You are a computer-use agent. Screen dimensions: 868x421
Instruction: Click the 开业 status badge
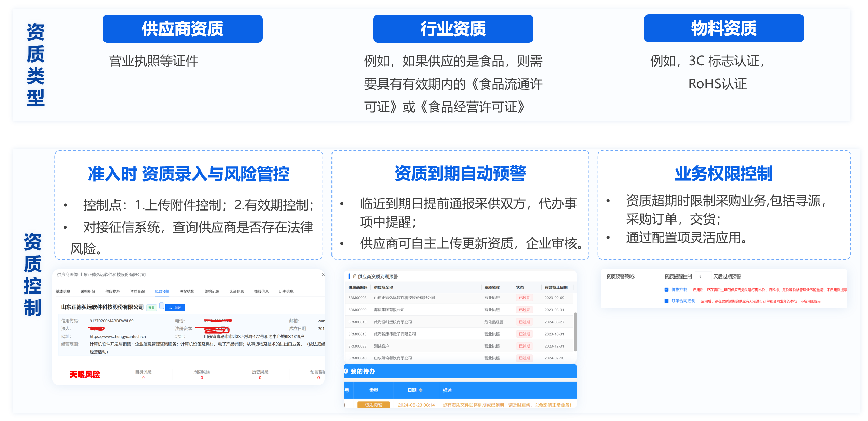tap(151, 308)
